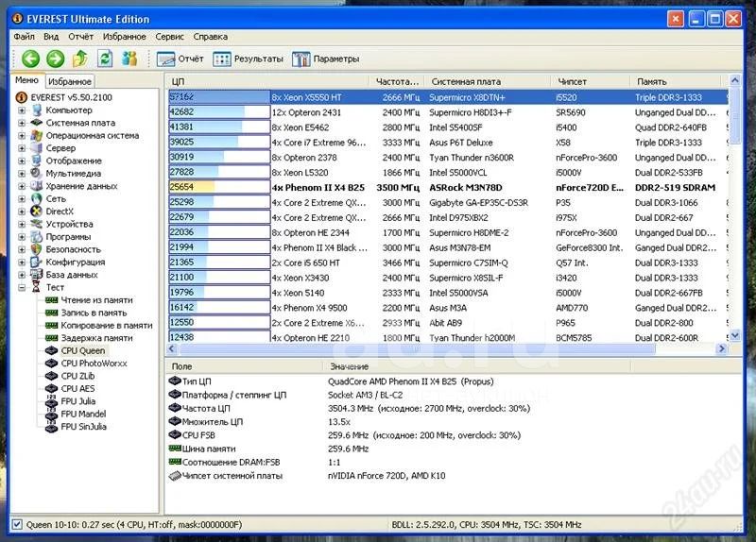Viewport: 756px width, 542px height.
Task: Select the CPU AES benchmark icon
Action: 52,388
